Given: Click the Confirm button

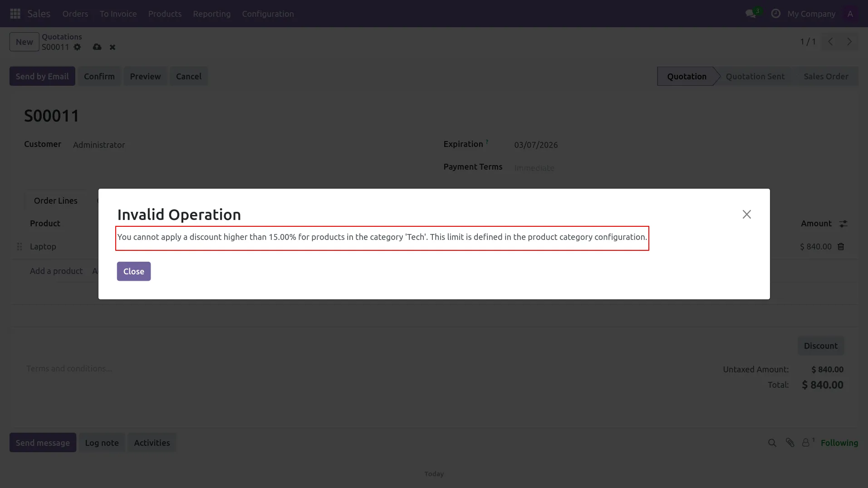Looking at the screenshot, I should pyautogui.click(x=99, y=76).
